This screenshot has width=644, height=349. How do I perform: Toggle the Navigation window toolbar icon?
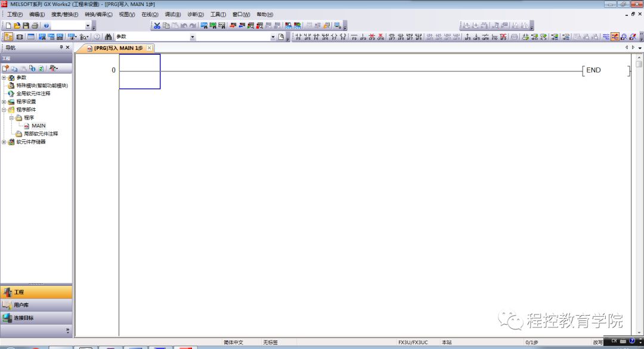coord(8,37)
